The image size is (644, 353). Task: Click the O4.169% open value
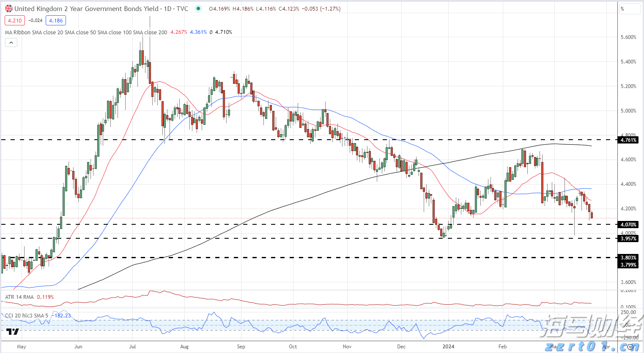click(x=219, y=8)
